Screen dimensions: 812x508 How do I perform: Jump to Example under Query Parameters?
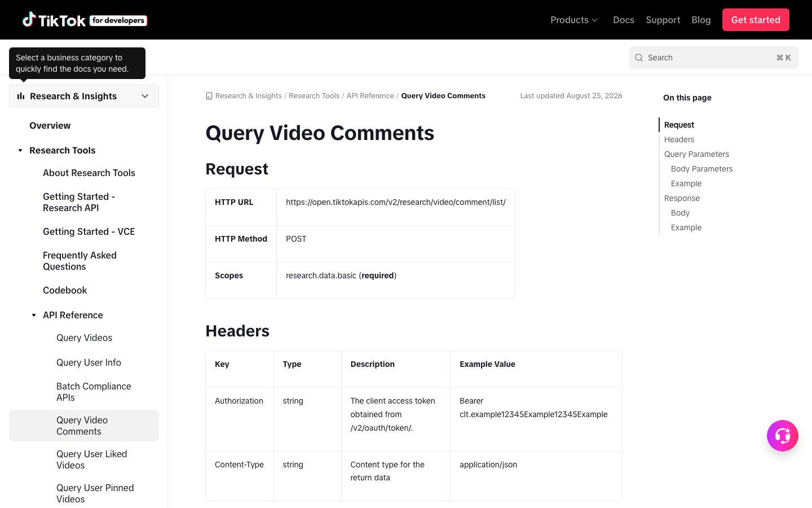click(686, 183)
